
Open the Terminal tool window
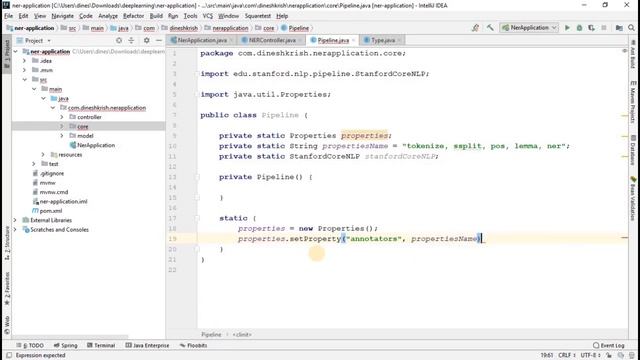[101, 345]
